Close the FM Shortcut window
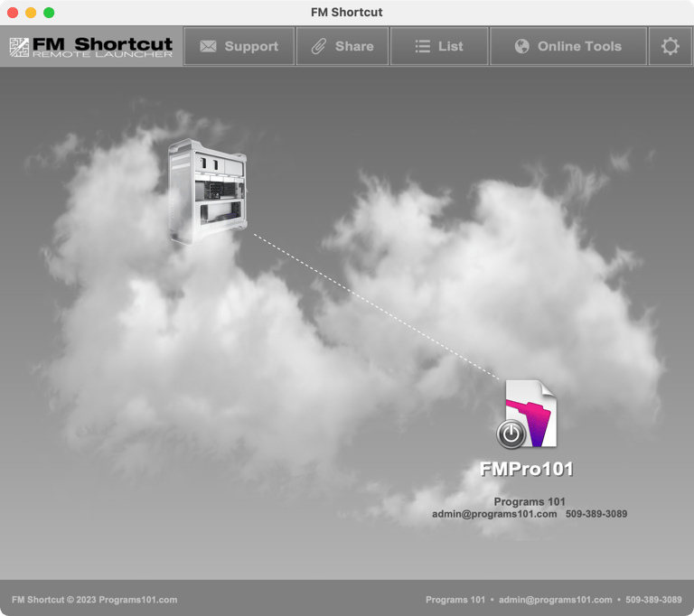This screenshot has width=694, height=616. click(13, 13)
